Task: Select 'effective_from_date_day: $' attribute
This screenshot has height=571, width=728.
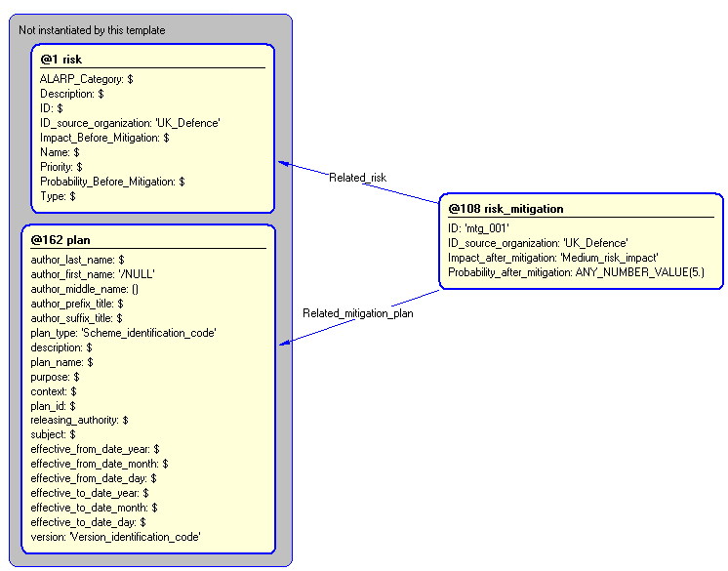Action: pos(94,478)
